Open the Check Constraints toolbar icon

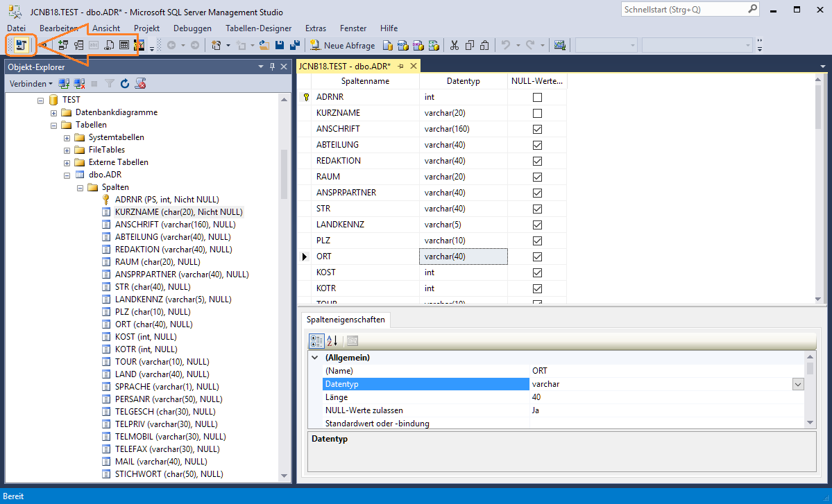click(x=124, y=46)
